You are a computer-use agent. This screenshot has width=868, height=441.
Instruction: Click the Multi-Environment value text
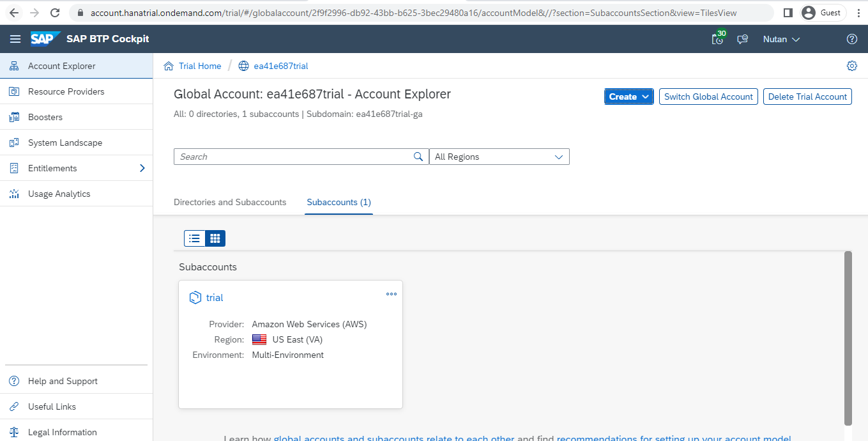click(287, 355)
